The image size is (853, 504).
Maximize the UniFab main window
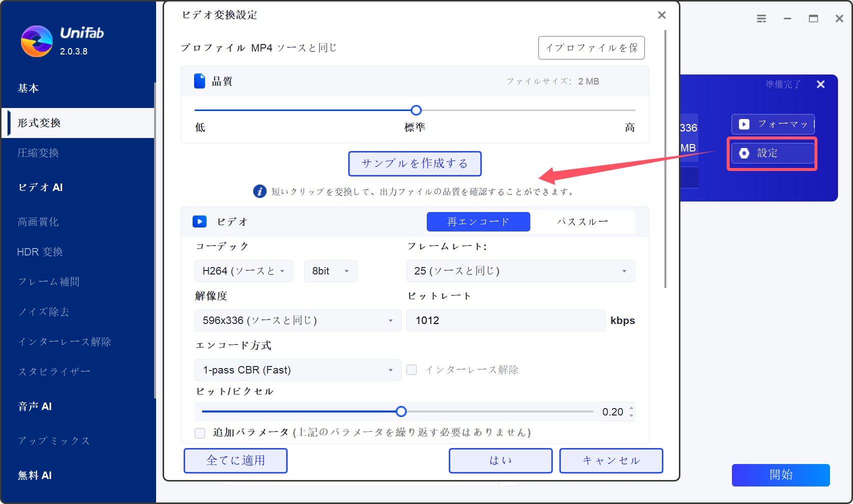click(813, 18)
